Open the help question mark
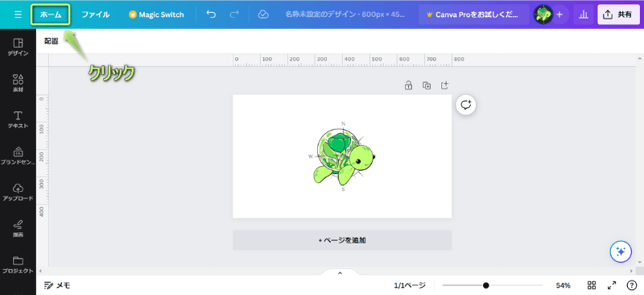Viewport: 644px width, 295px height. tap(632, 285)
